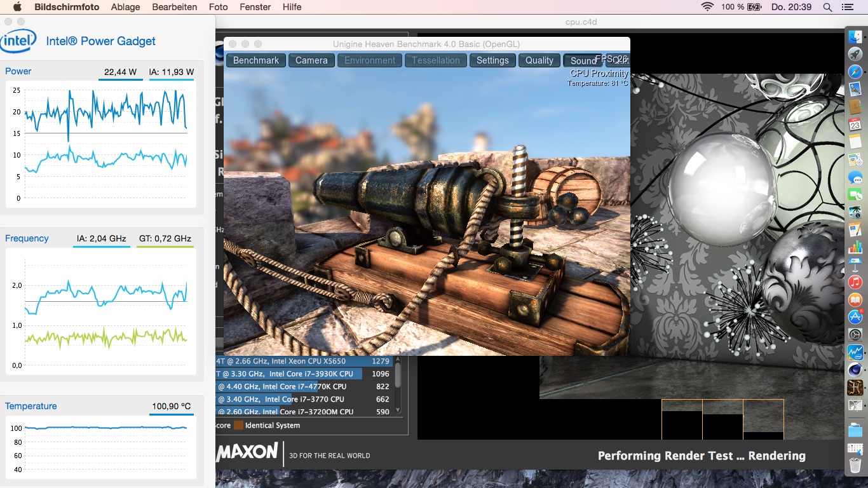The height and width of the screenshot is (488, 868).
Task: Open Quality options in Heaven toolbar
Action: (x=539, y=60)
